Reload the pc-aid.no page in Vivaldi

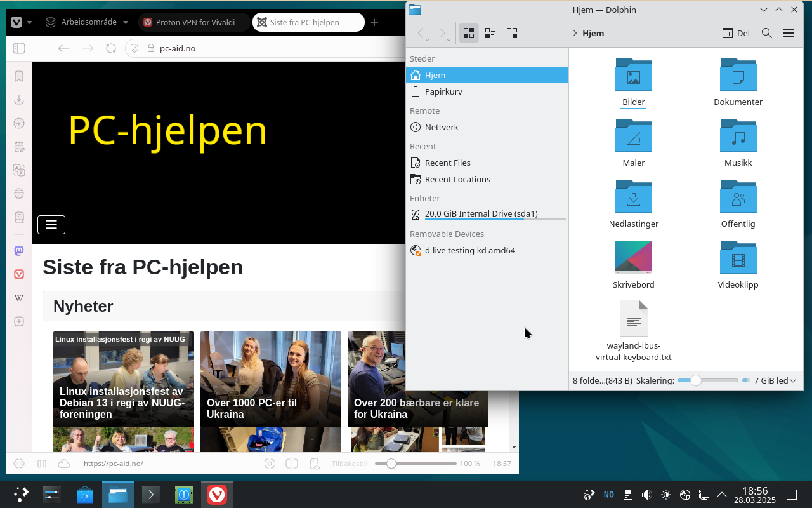point(111,48)
